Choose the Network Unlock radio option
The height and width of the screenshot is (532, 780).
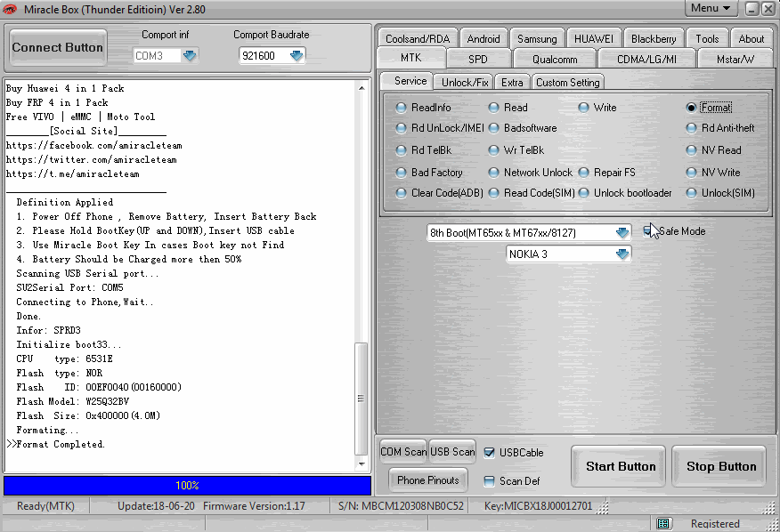(x=494, y=173)
